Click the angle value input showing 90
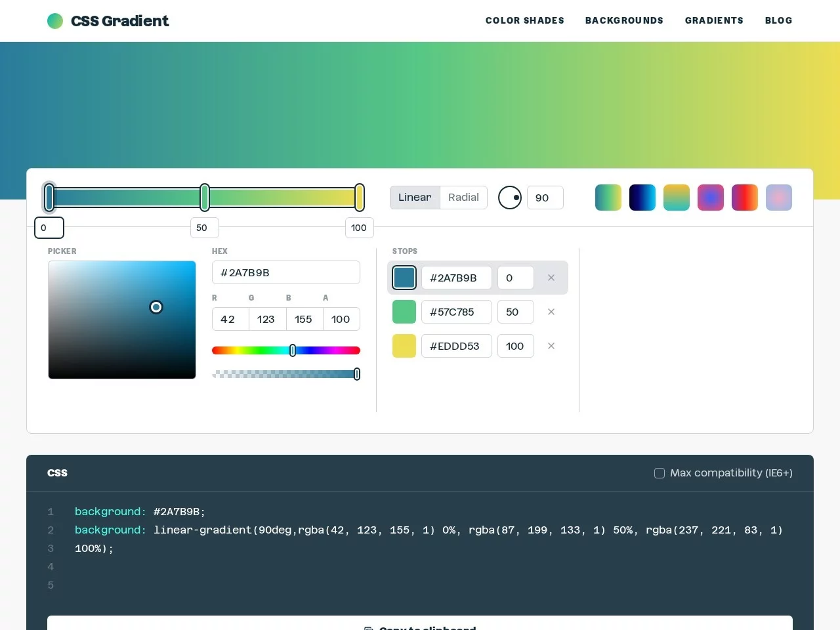 (x=545, y=198)
